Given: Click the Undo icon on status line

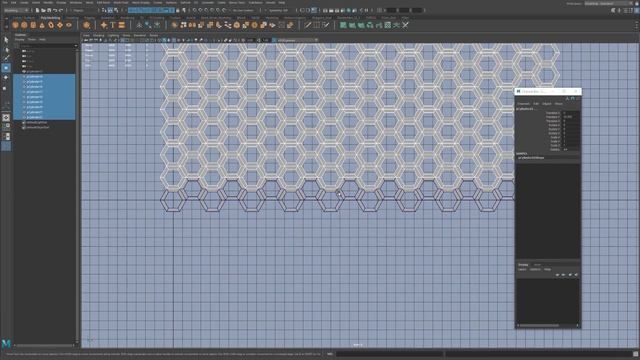Looking at the screenshot, I should pyautogui.click(x=55, y=10).
